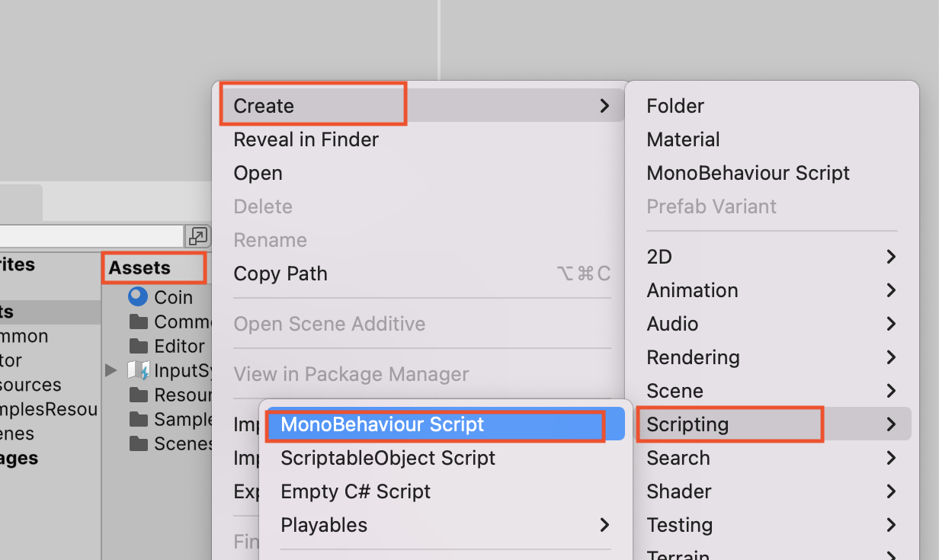Expand the 2D submenu chevron
The image size is (939, 560).
click(x=891, y=257)
